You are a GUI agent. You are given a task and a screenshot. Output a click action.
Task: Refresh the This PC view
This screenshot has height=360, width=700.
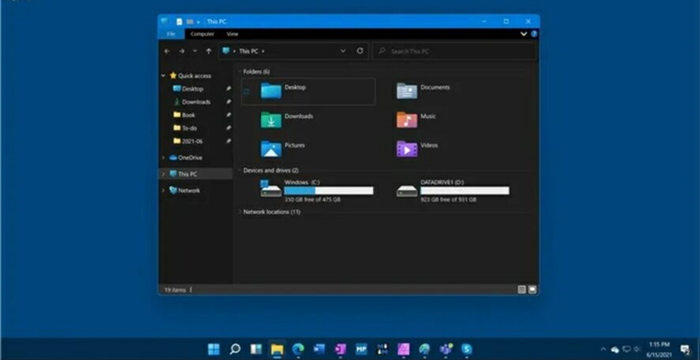360,51
